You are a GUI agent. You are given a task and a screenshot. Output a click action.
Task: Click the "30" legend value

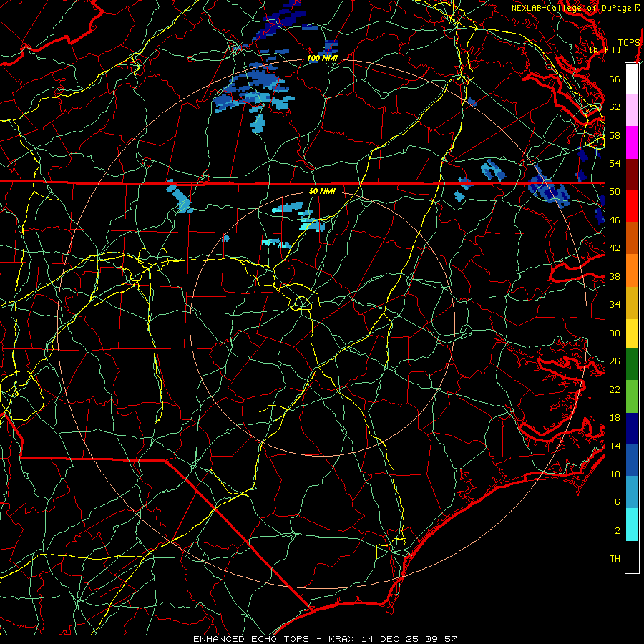[x=615, y=333]
